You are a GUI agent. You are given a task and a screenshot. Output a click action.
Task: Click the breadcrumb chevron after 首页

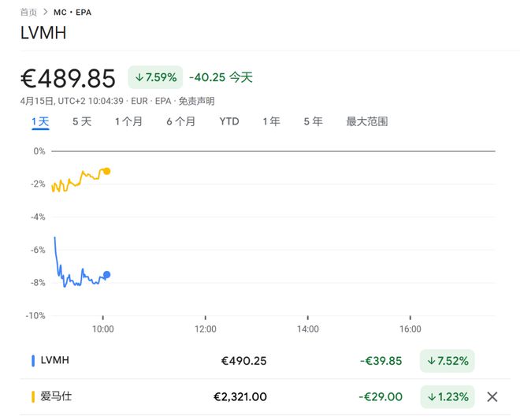click(x=46, y=13)
